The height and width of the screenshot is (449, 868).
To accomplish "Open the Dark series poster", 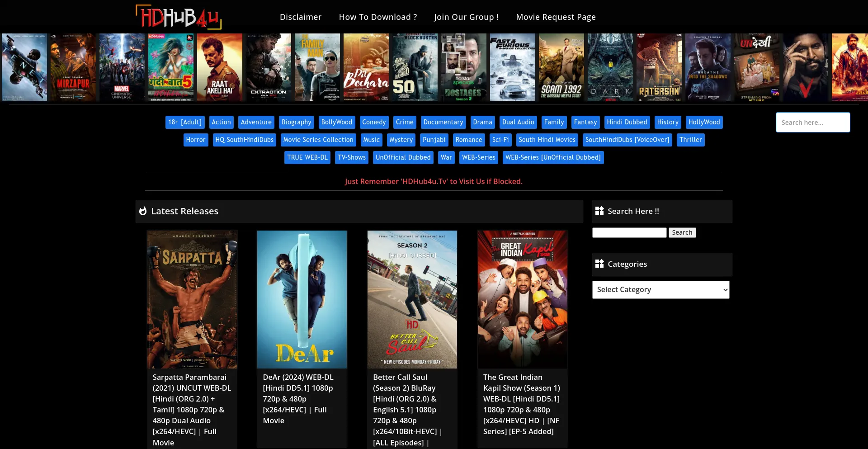I will click(610, 67).
